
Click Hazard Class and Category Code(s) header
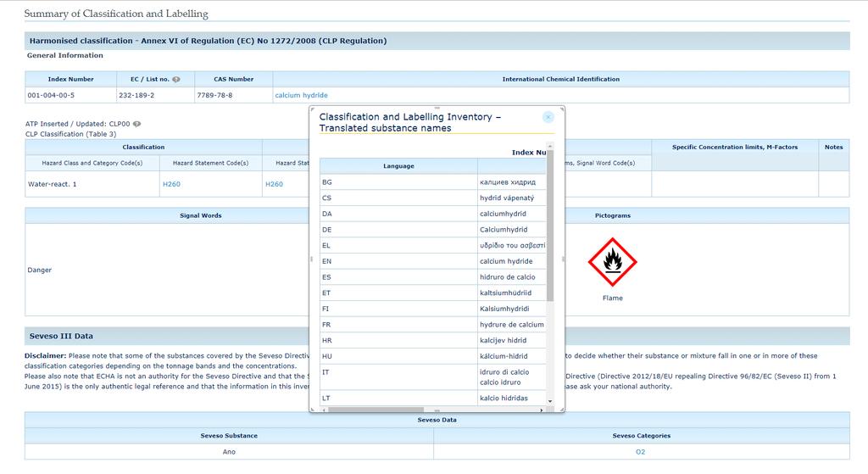coord(92,163)
